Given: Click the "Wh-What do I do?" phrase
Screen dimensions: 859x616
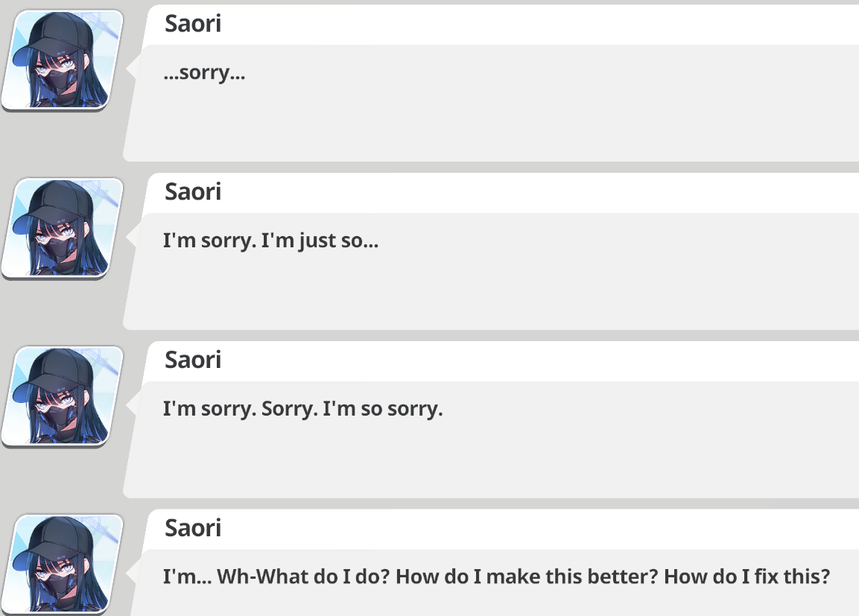Looking at the screenshot, I should click(303, 577).
